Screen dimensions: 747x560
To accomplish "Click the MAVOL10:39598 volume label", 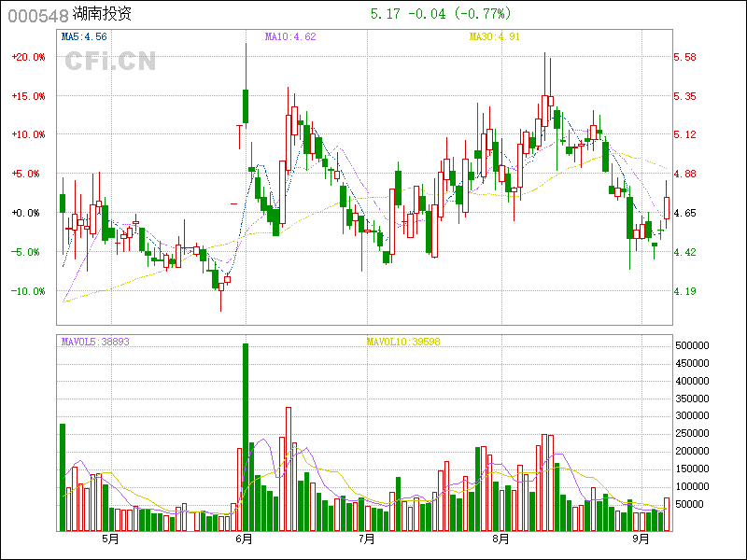I will 403,342.
